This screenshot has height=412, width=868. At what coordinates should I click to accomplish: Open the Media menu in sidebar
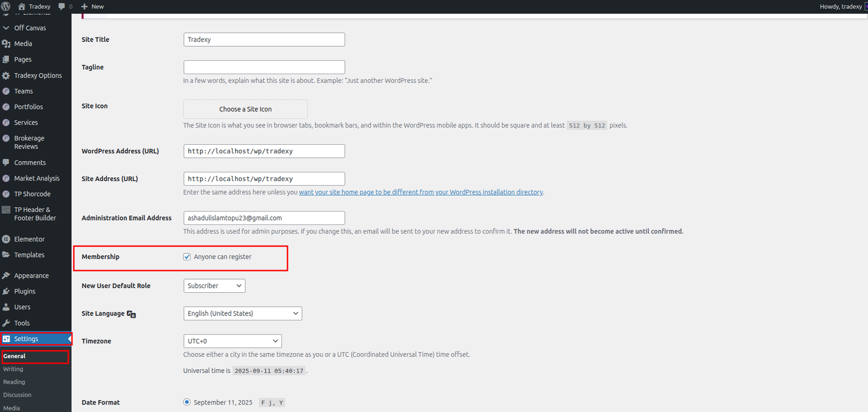click(x=23, y=44)
